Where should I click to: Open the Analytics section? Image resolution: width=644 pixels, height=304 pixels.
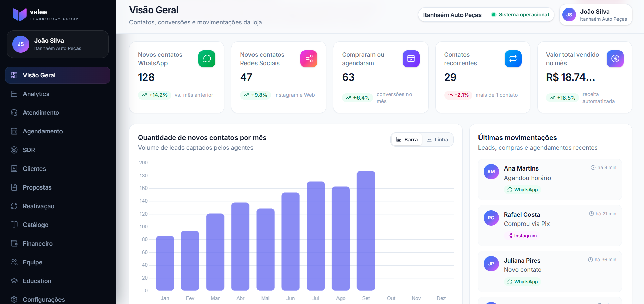[58, 94]
